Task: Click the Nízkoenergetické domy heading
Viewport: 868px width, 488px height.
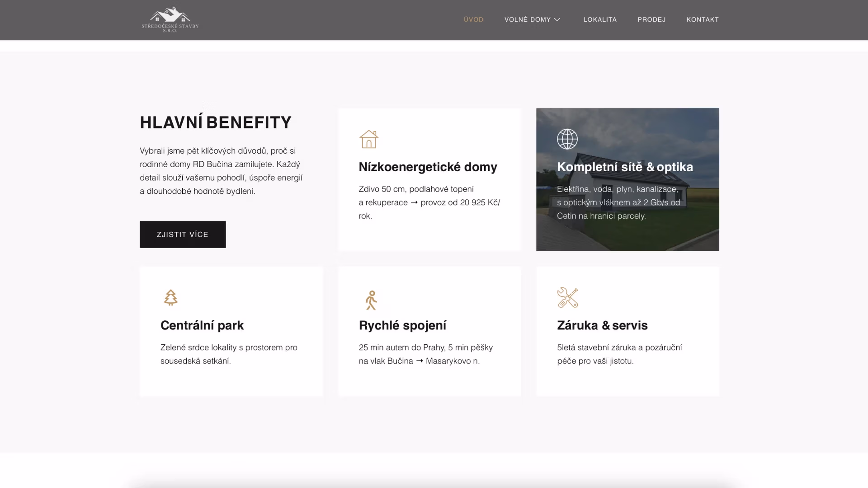Action: [x=427, y=167]
